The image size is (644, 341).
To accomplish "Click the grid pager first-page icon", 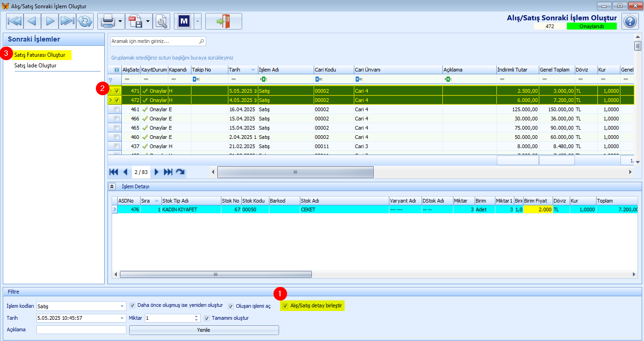I will click(x=113, y=172).
